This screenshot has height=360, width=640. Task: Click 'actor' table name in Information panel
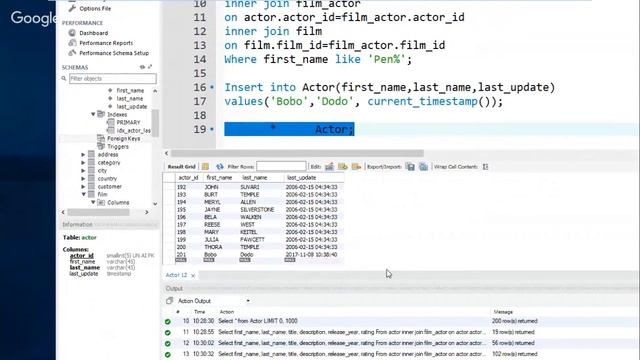coord(89,238)
